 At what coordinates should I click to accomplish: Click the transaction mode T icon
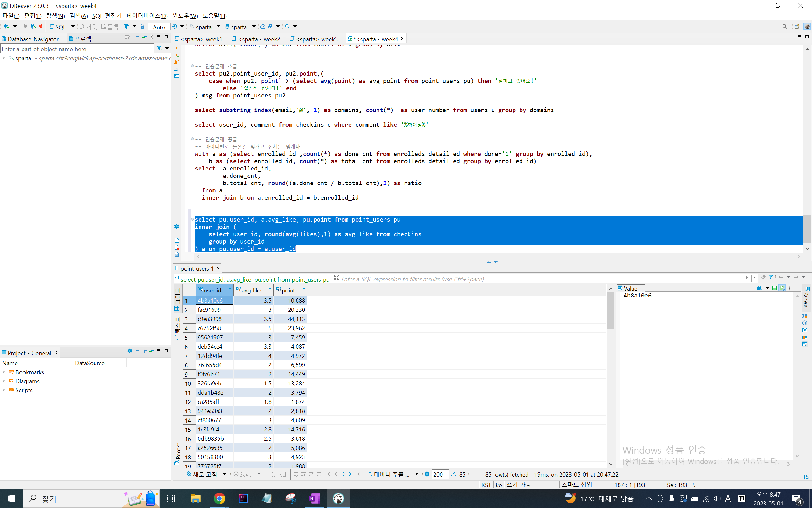tap(127, 26)
